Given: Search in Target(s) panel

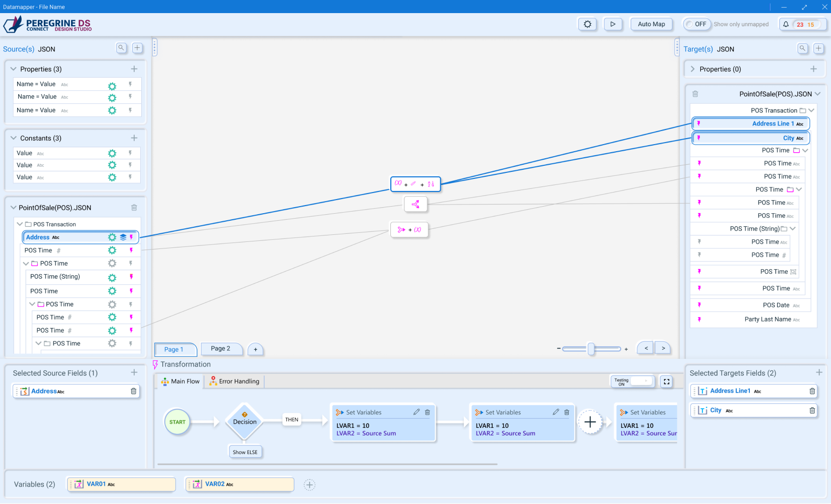Looking at the screenshot, I should point(802,48).
